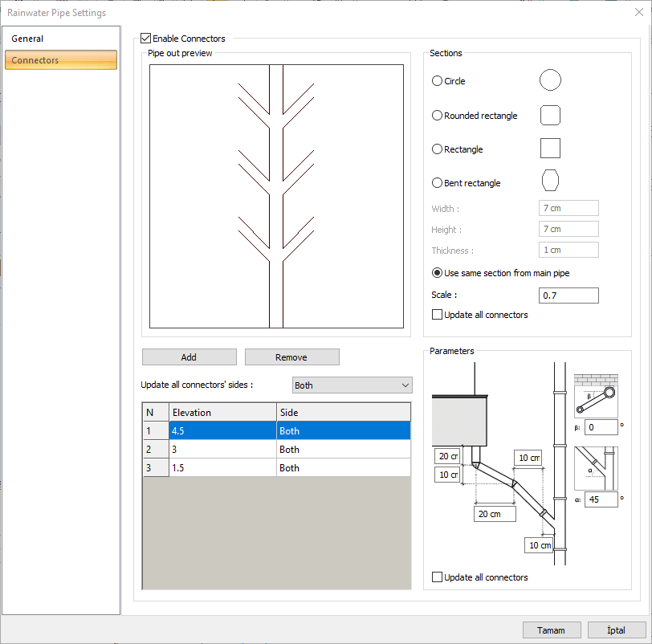Click the rectangle section shape icon

pyautogui.click(x=550, y=149)
